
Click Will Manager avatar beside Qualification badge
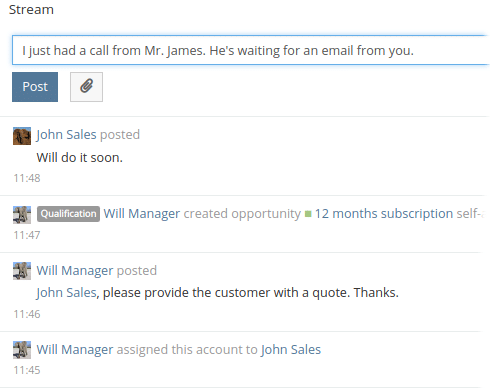tap(22, 215)
